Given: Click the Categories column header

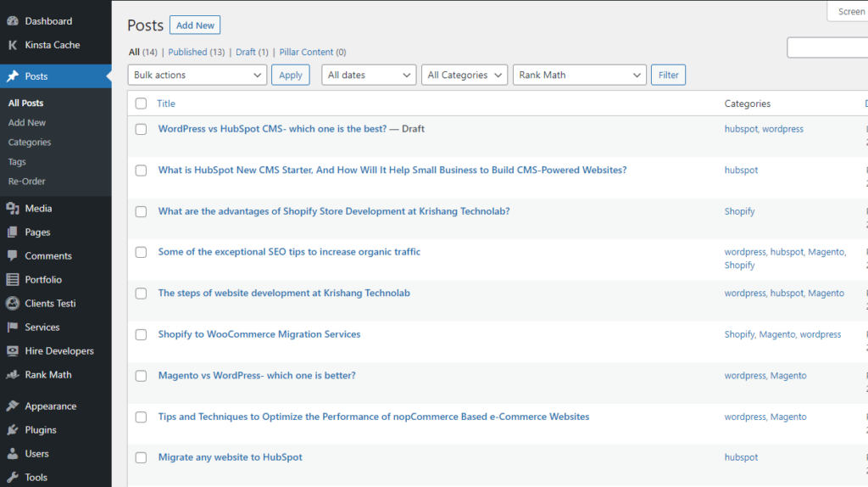Looking at the screenshot, I should pos(748,104).
